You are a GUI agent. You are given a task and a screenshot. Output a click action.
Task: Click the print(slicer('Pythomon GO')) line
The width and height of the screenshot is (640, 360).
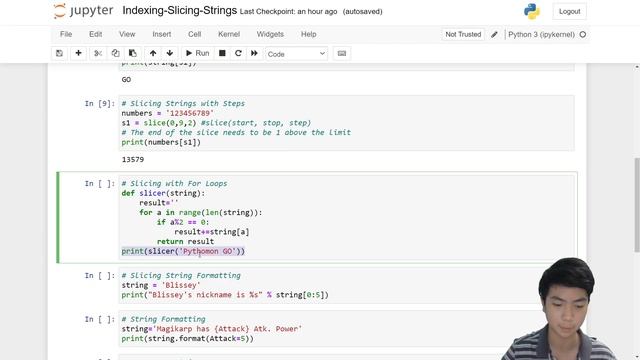tap(183, 251)
